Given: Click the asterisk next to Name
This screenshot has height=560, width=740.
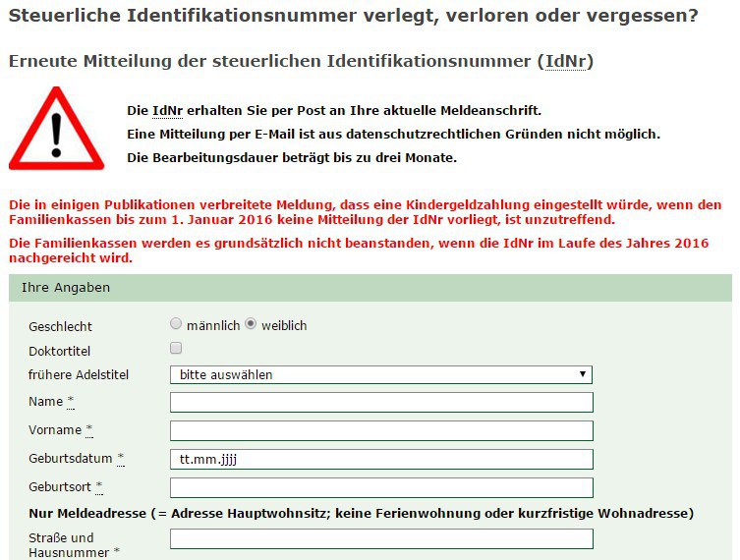Looking at the screenshot, I should click(71, 402).
